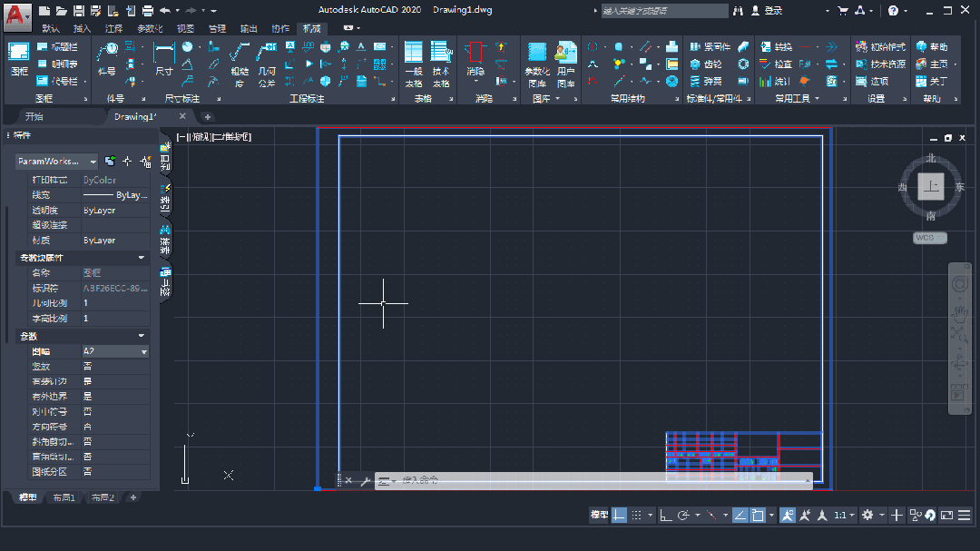Select the 标题栏 title block tool

[x=57, y=47]
